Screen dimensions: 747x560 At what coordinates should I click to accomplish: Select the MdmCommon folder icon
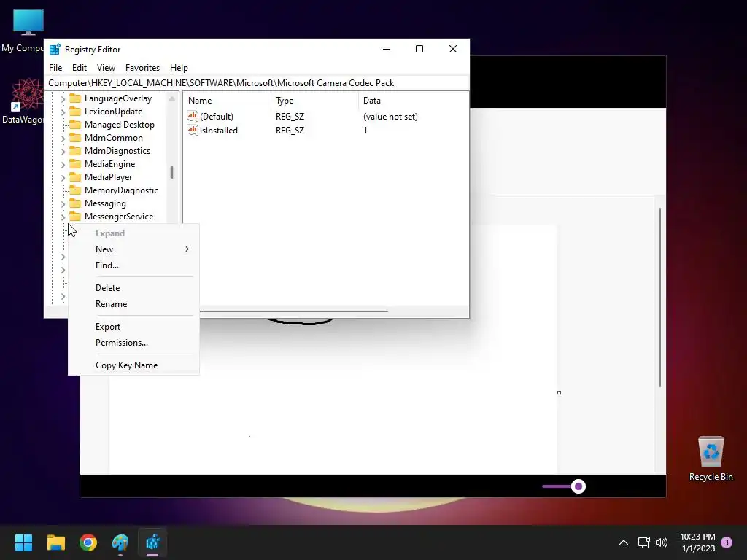75,138
